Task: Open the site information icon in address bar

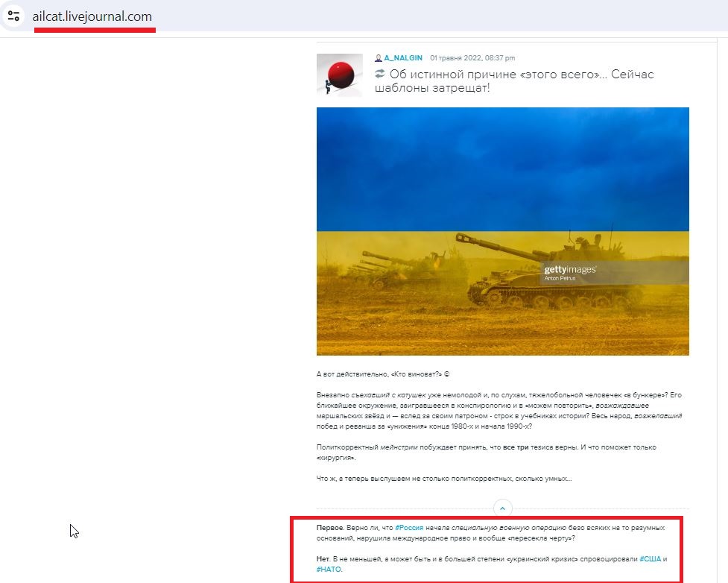Action: tap(13, 16)
